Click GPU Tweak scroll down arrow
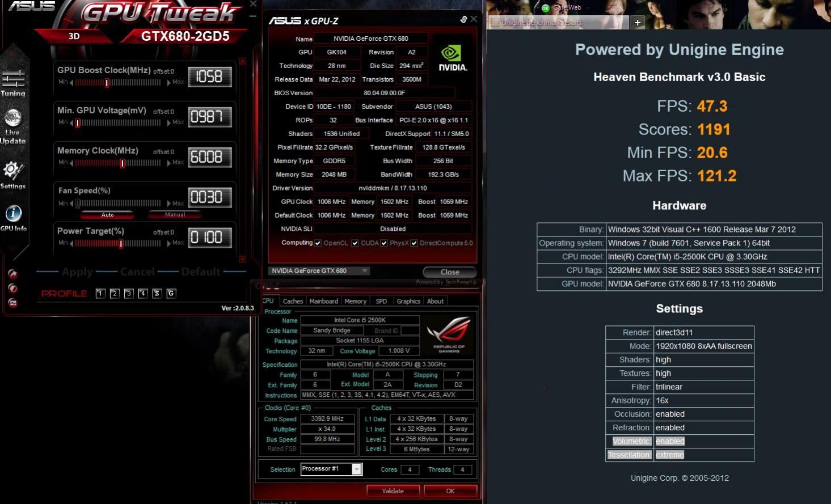This screenshot has height=504, width=831. [243, 260]
